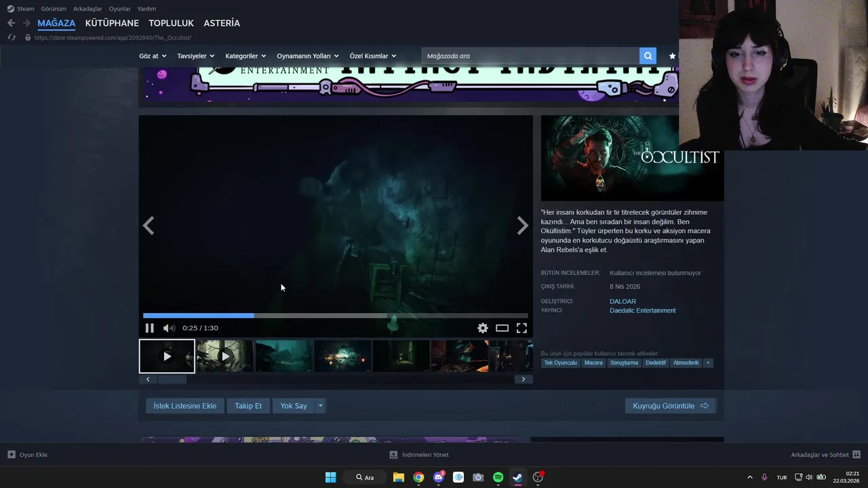Click the Steam taskbar icon
Viewport: 868px width, 488px height.
[517, 477]
